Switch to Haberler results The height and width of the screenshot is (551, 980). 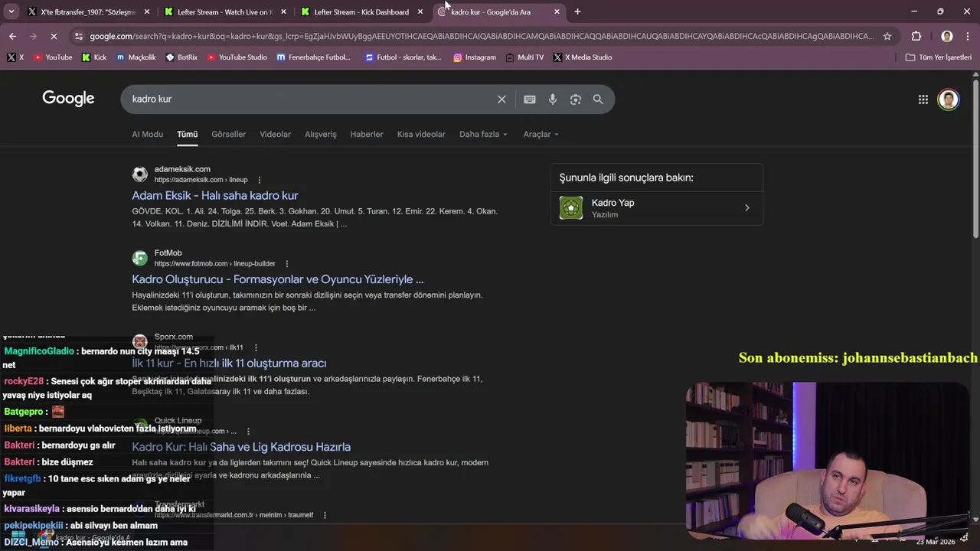click(367, 134)
